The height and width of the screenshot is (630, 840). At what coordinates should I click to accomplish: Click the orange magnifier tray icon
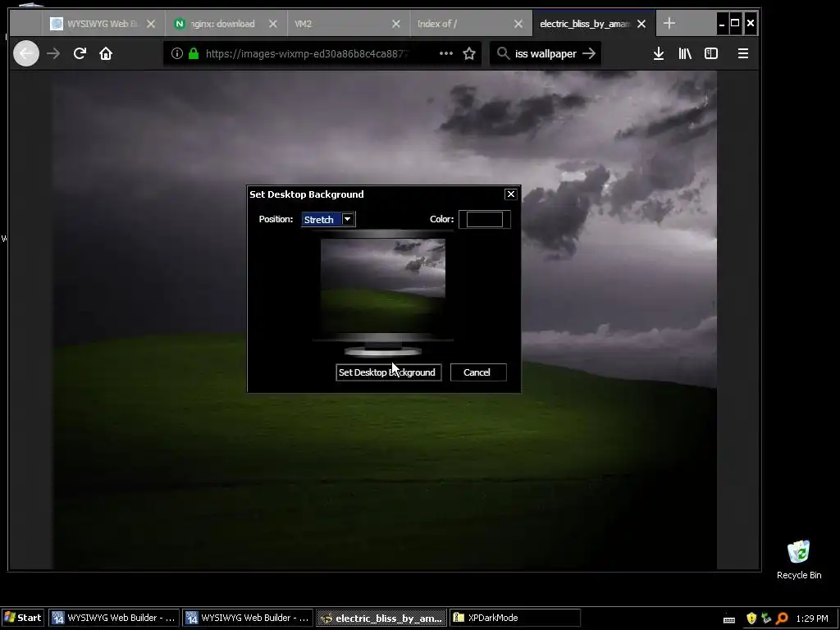pos(782,619)
